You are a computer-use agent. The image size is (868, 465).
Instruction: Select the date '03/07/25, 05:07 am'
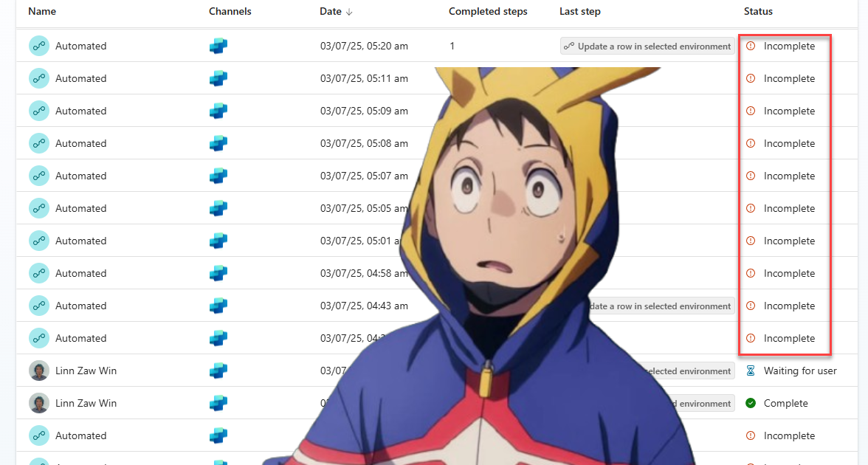(365, 176)
